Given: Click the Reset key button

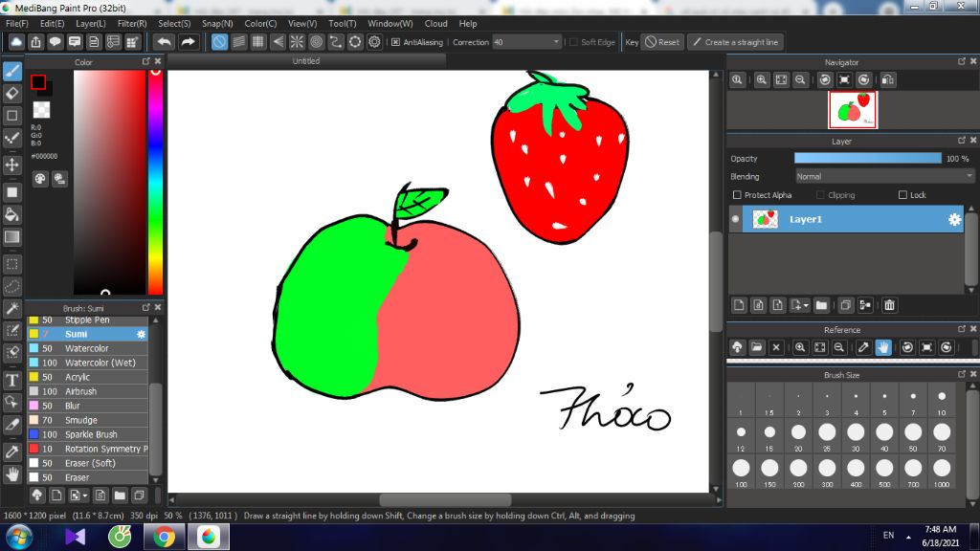Looking at the screenshot, I should click(x=662, y=42).
